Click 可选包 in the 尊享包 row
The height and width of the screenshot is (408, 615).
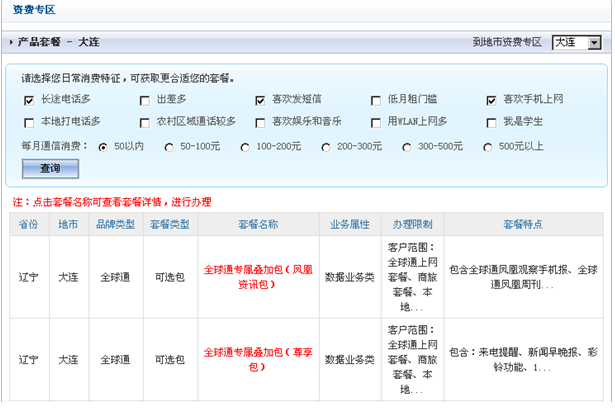click(x=170, y=360)
